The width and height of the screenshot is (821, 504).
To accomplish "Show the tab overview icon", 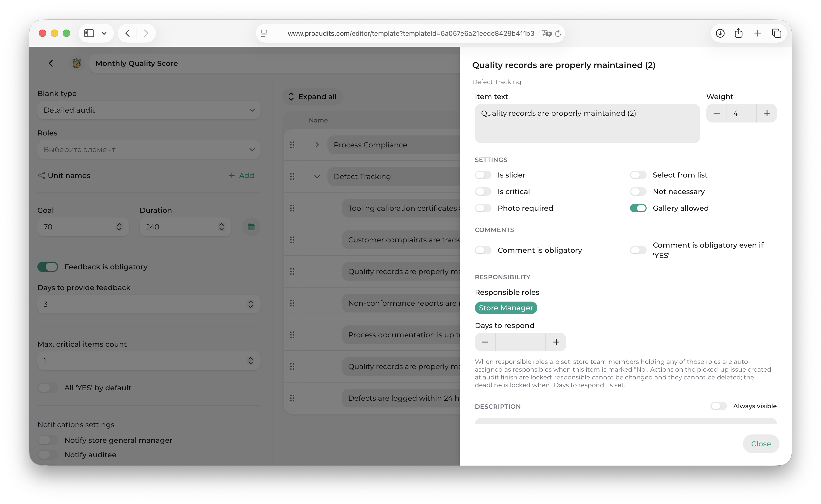I will [x=777, y=33].
